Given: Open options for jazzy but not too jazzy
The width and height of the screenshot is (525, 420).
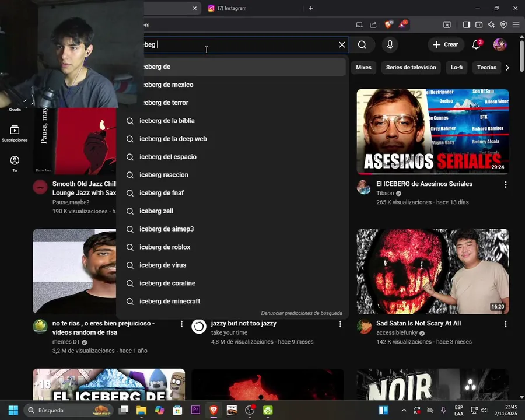Looking at the screenshot, I should (340, 324).
